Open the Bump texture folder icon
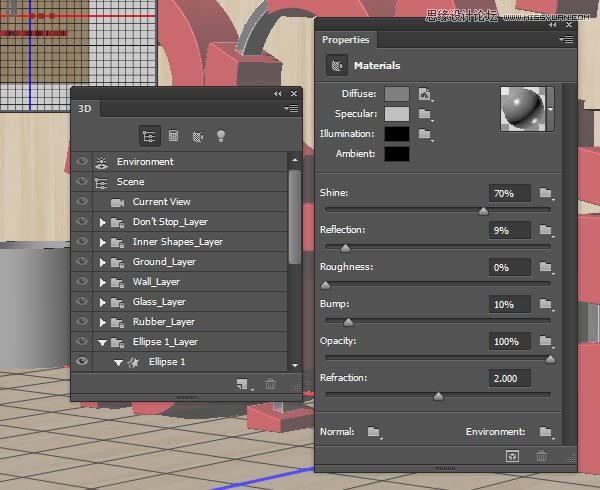 pos(546,304)
